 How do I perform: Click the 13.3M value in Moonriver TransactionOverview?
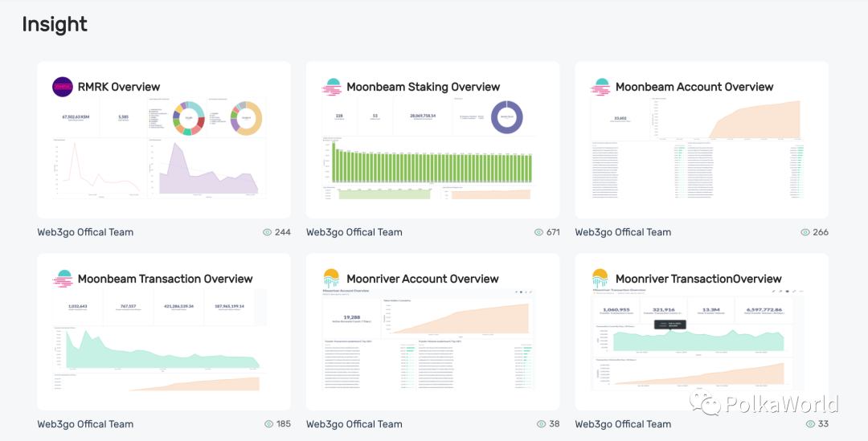click(710, 310)
